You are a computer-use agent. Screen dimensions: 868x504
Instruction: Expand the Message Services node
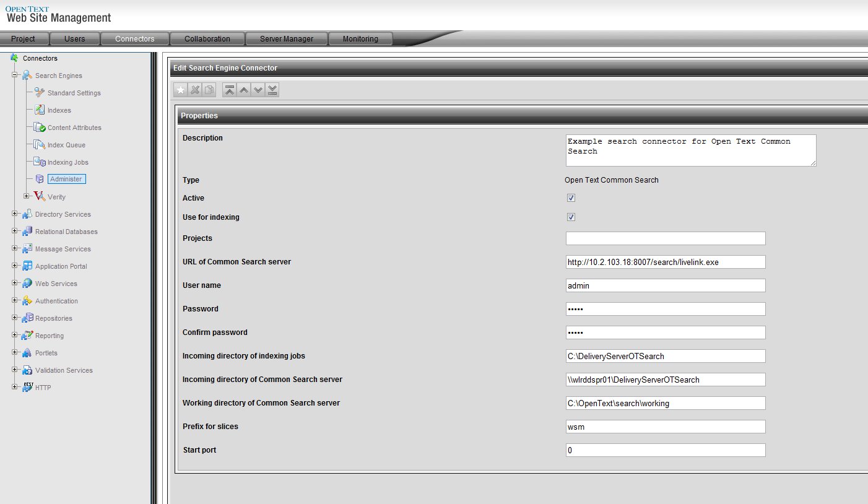(x=15, y=248)
